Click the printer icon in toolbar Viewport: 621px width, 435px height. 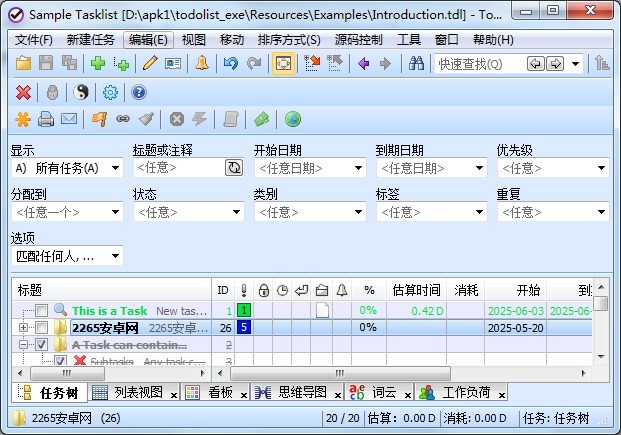pyautogui.click(x=46, y=119)
